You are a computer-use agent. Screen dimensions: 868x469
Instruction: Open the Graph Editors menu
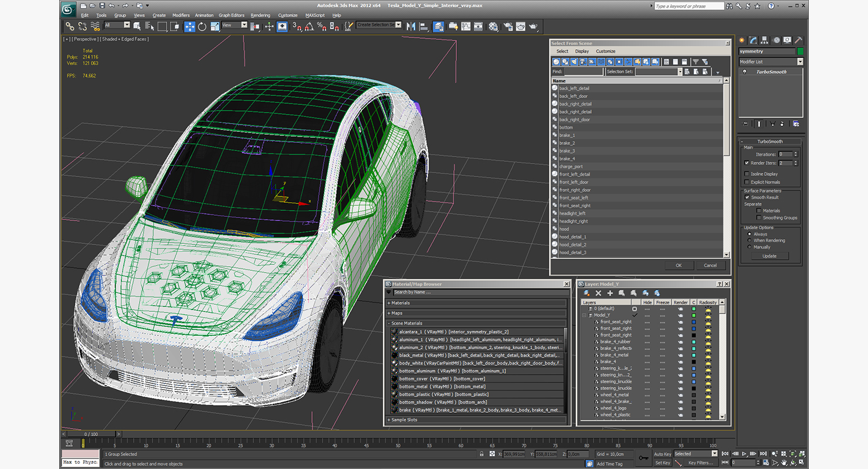(232, 15)
